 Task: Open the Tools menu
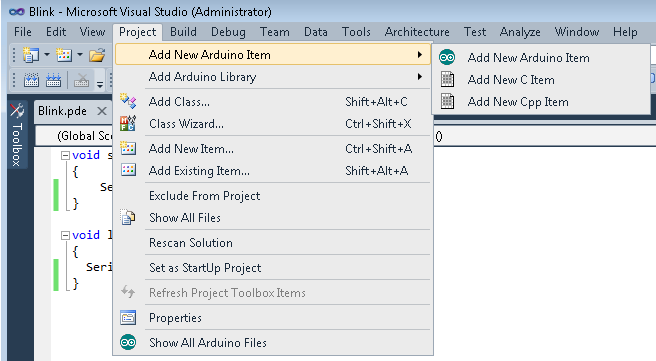click(356, 32)
